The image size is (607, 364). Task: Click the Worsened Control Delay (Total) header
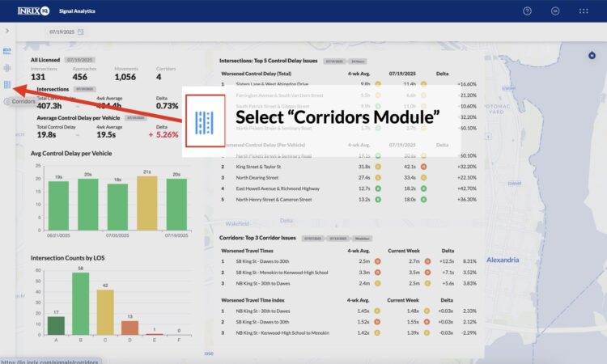click(257, 74)
